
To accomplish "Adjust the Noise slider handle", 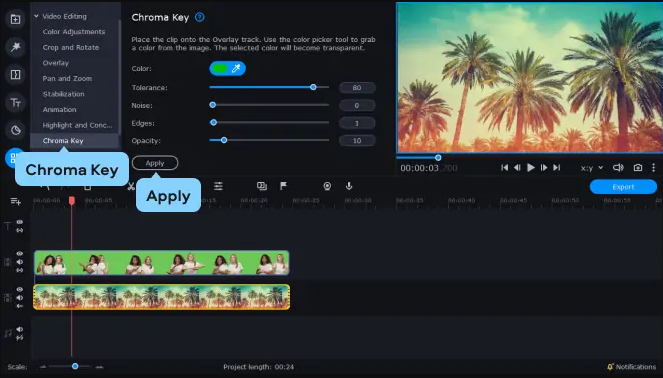I will [x=213, y=105].
